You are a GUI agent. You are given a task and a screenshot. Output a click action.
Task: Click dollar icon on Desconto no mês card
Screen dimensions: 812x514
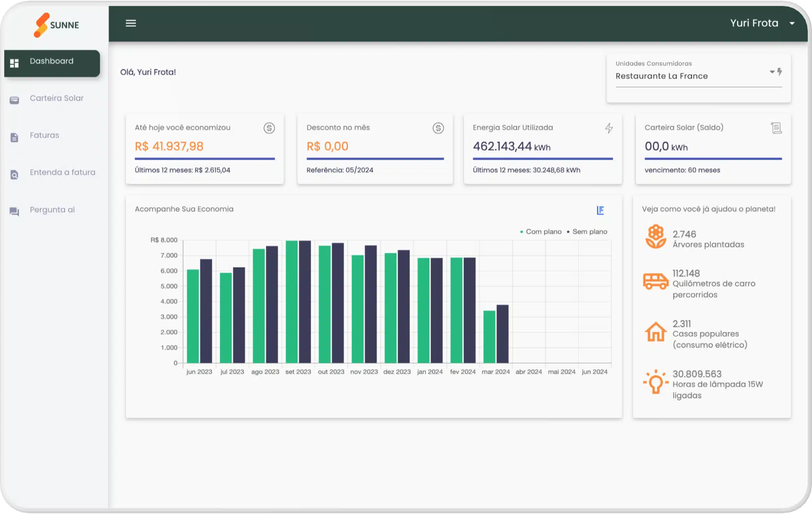coord(438,128)
